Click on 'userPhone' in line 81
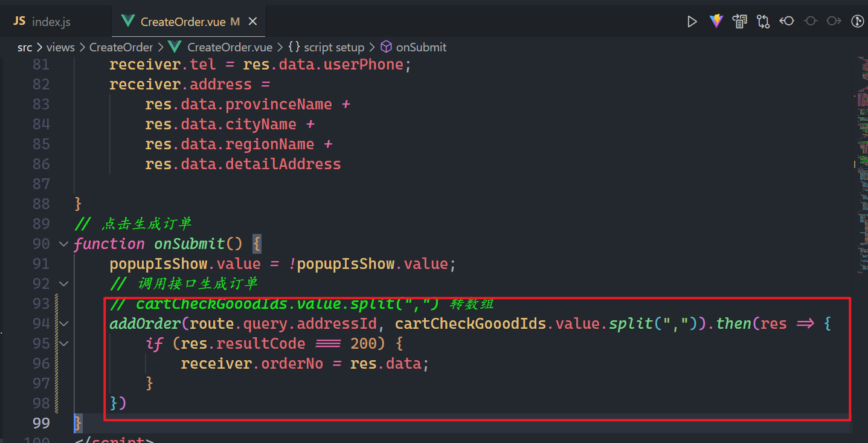868x443 pixels. (x=364, y=64)
